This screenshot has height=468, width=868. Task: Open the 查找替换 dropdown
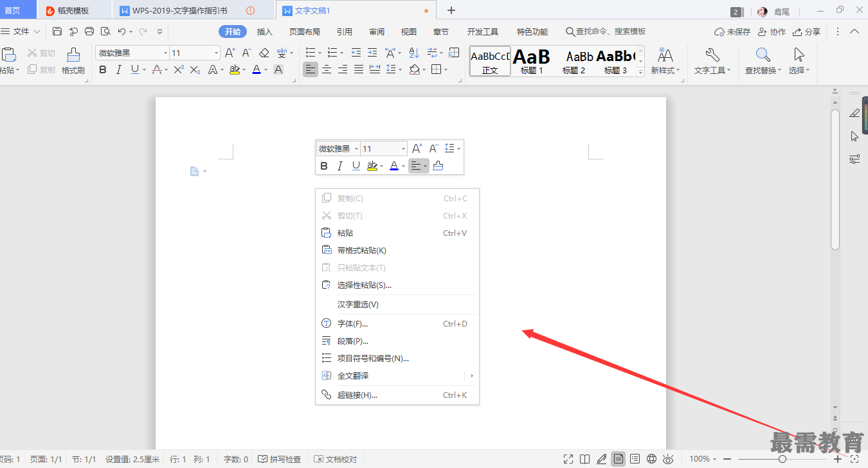[x=763, y=62]
